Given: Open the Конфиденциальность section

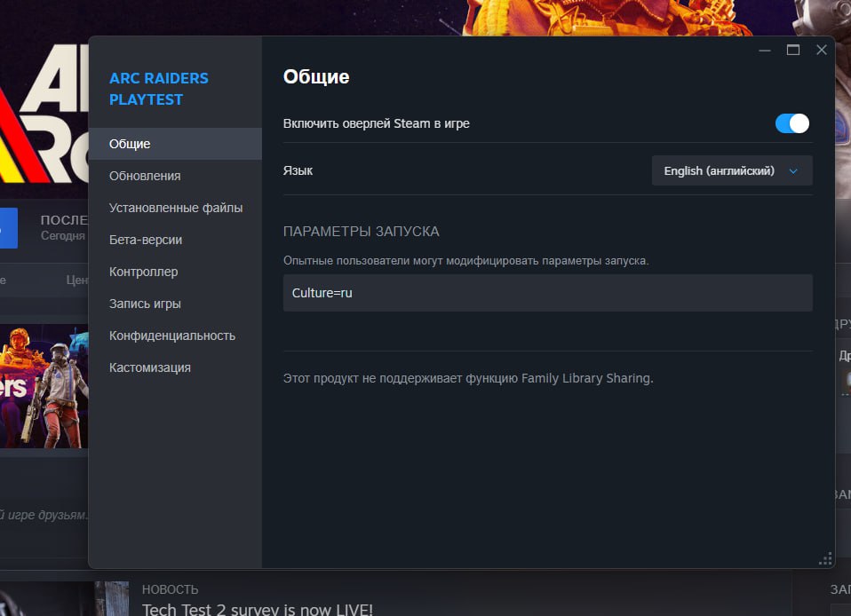Looking at the screenshot, I should [x=172, y=336].
